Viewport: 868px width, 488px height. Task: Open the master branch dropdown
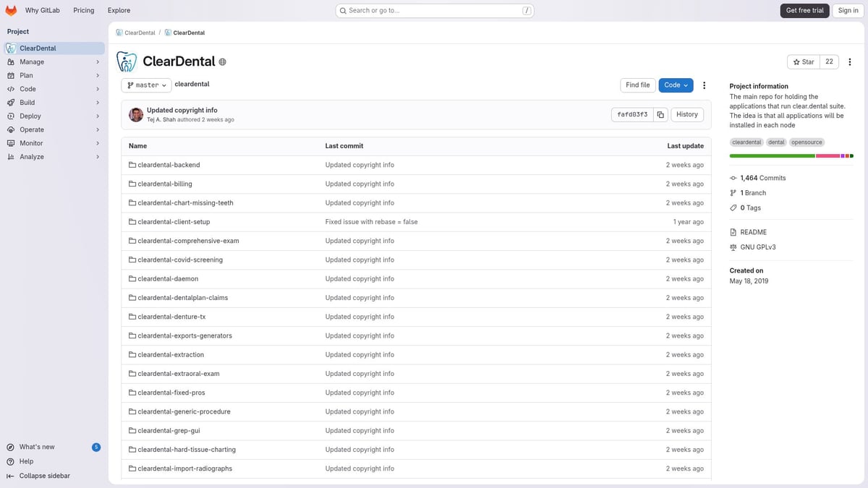click(146, 85)
